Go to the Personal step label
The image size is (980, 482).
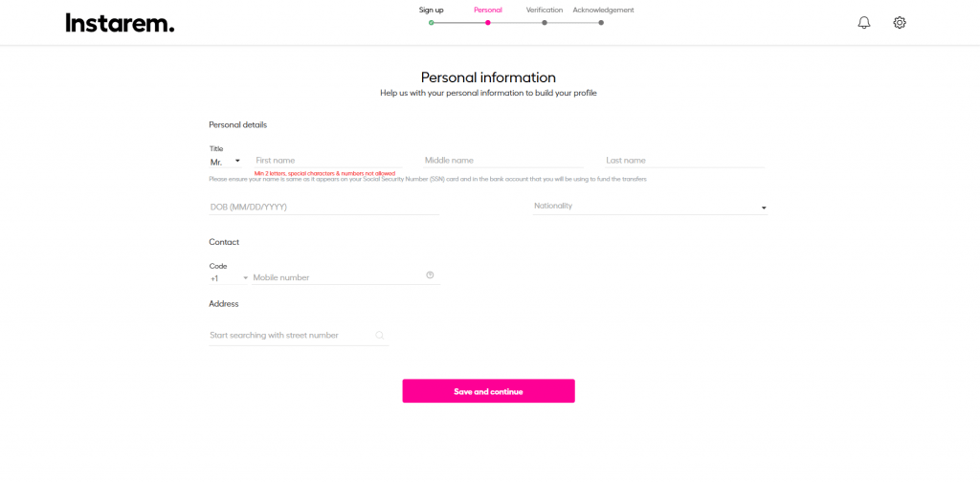pyautogui.click(x=488, y=10)
